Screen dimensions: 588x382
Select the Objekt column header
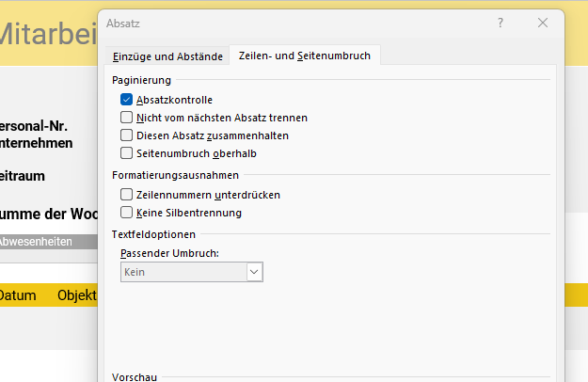77,295
